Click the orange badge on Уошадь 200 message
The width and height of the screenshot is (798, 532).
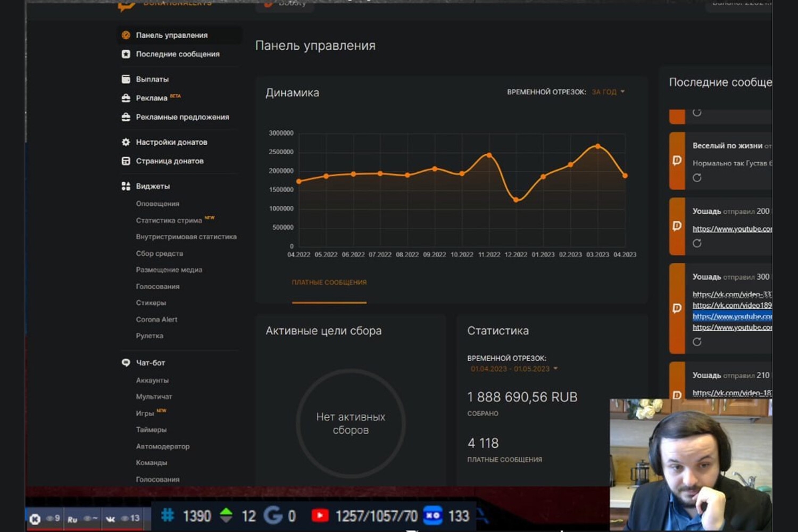tap(677, 226)
